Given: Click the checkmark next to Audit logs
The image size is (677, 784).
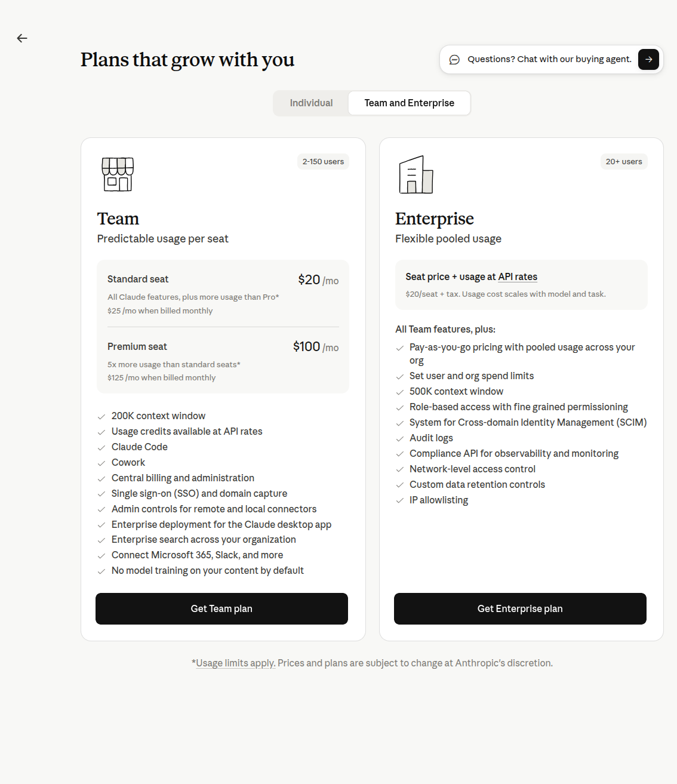Looking at the screenshot, I should pyautogui.click(x=400, y=438).
